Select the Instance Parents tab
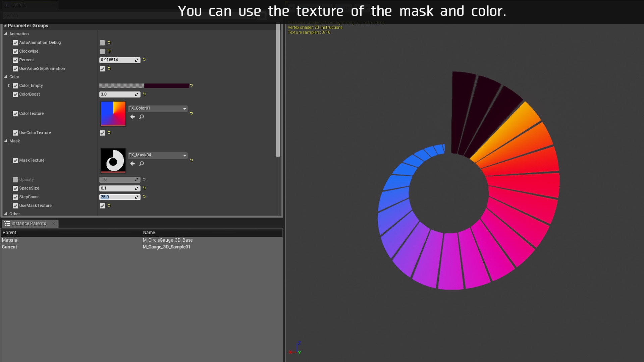Viewport: 644px width, 362px height. (x=29, y=224)
